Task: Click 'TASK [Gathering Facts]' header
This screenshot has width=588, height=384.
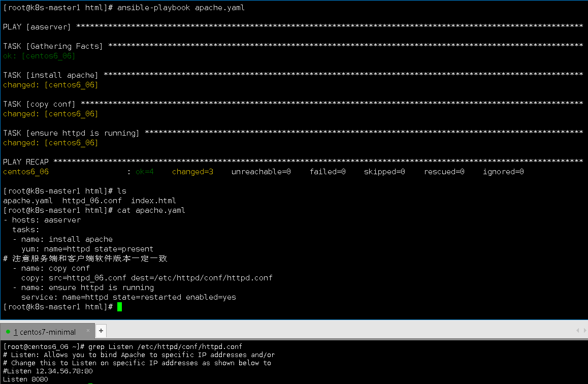Action: (x=53, y=46)
